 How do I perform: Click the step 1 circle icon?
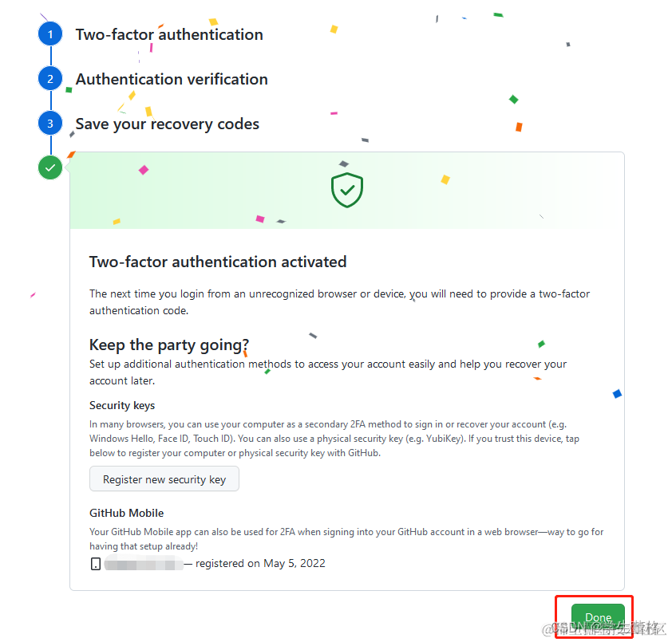tap(50, 33)
